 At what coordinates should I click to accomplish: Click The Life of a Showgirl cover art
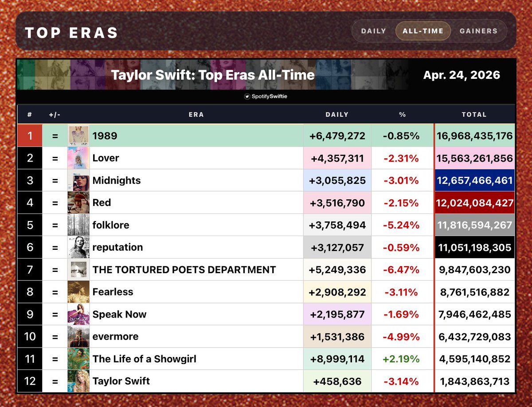point(79,359)
